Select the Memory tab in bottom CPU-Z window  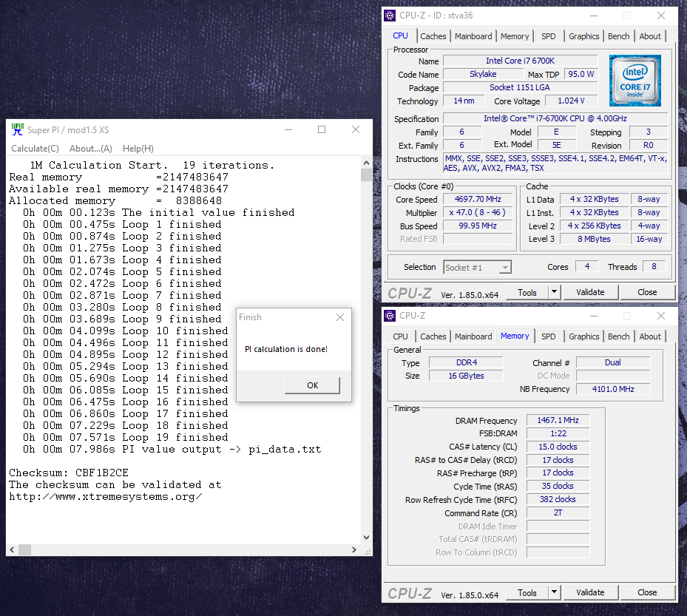(x=515, y=336)
